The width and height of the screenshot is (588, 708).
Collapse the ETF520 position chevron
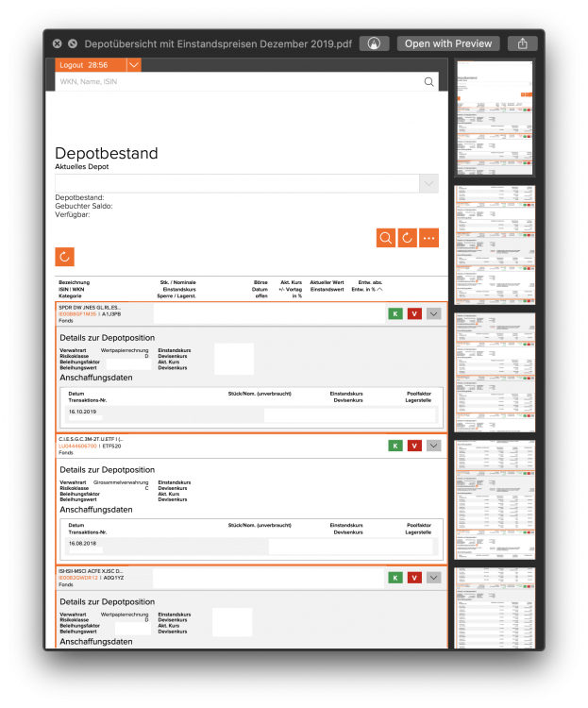[433, 446]
